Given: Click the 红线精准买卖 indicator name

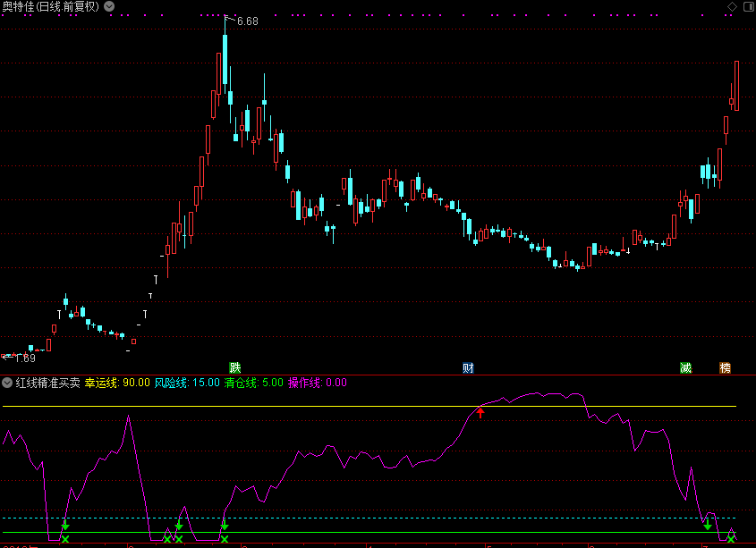Looking at the screenshot, I should tap(47, 383).
